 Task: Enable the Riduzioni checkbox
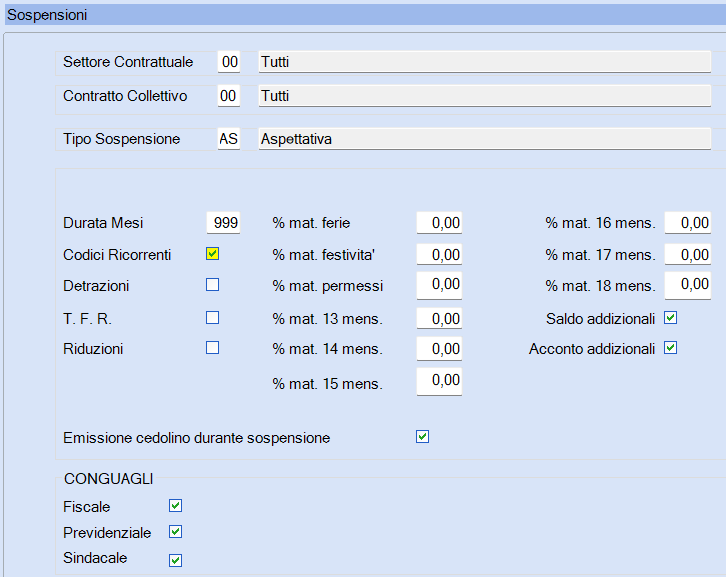tap(213, 348)
